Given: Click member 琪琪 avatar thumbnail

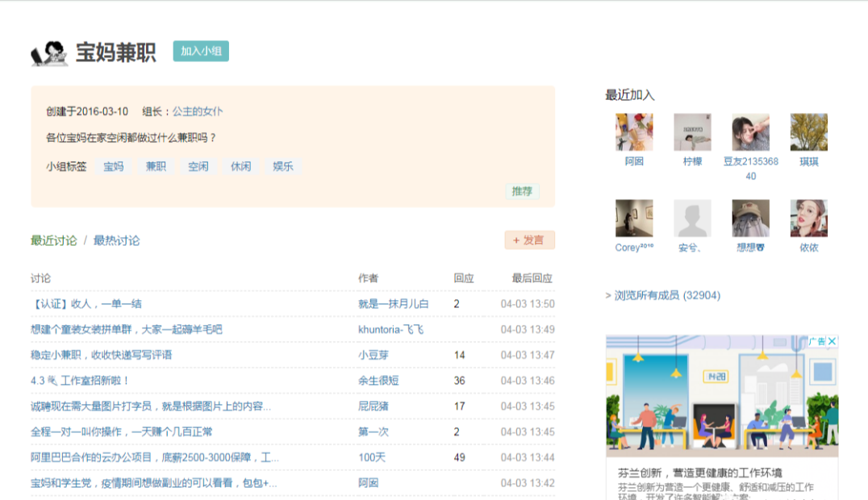Looking at the screenshot, I should click(809, 132).
